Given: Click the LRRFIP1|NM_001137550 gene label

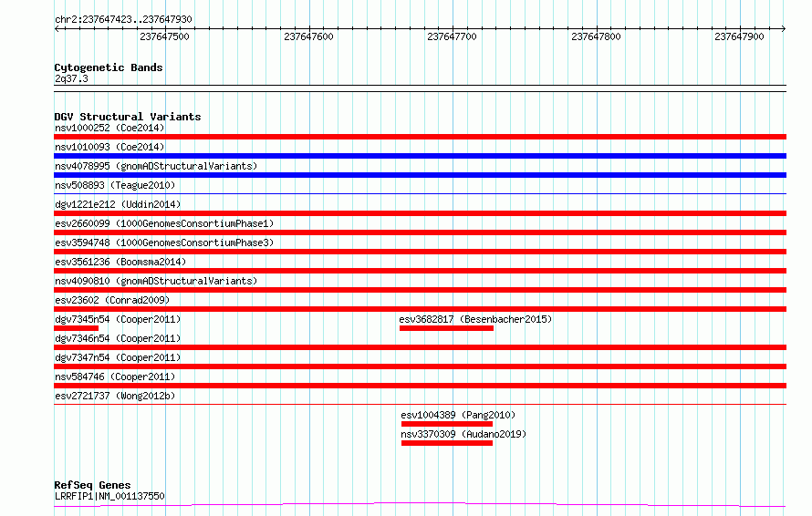Looking at the screenshot, I should 109,496.
